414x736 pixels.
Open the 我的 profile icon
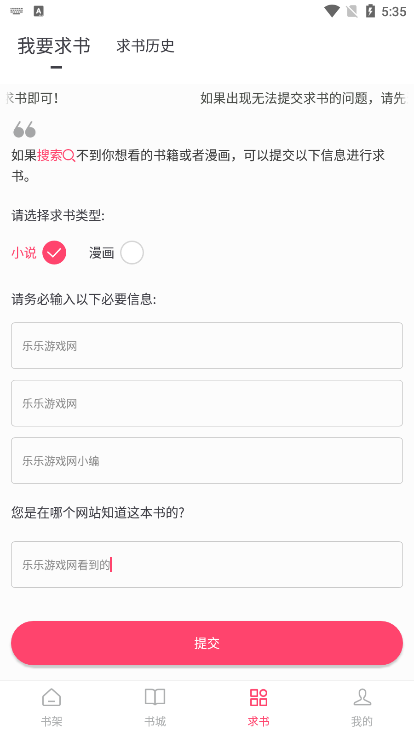[x=362, y=697]
